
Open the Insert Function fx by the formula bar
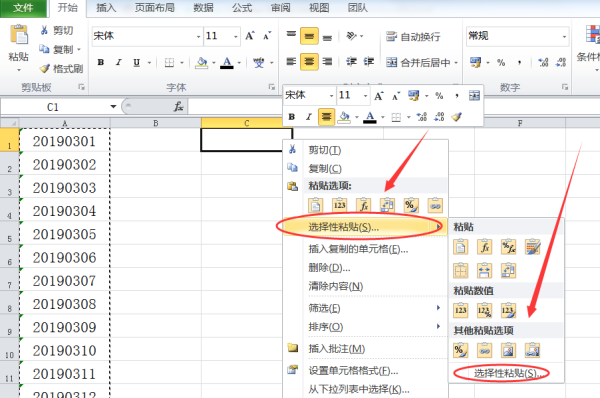178,106
